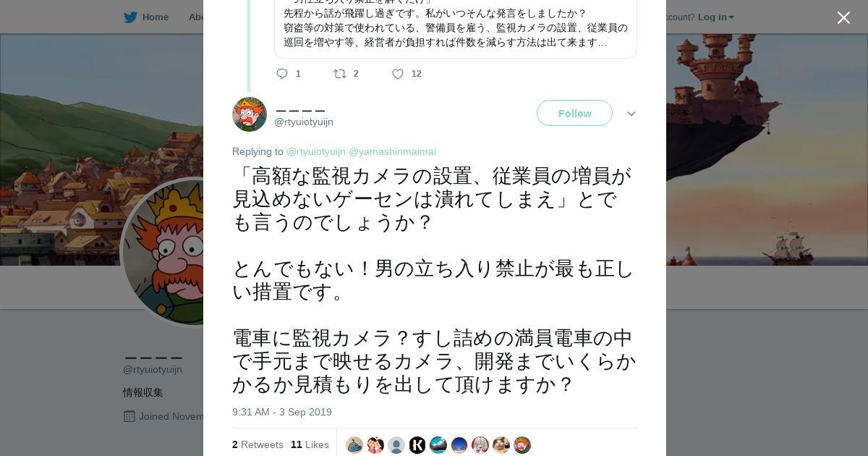Image resolution: width=868 pixels, height=456 pixels.
Task: Open the tweet author's avatar picture
Action: pos(250,114)
